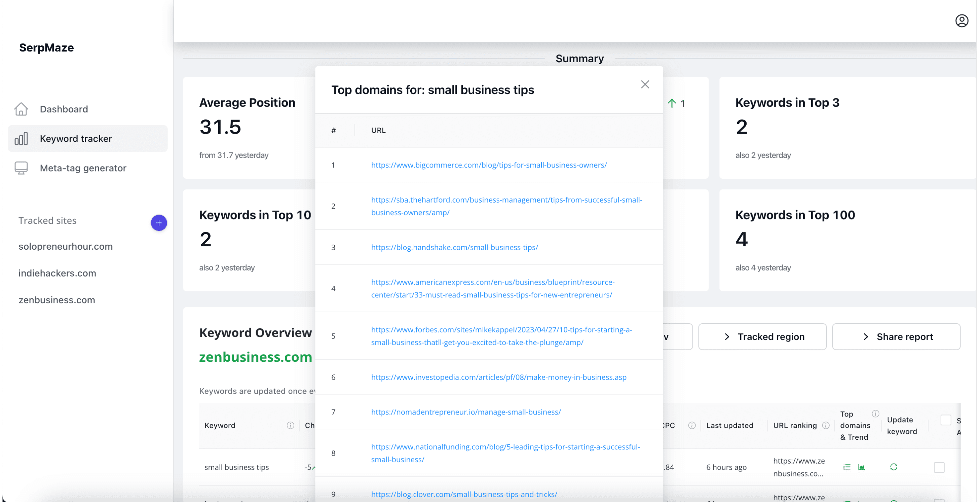Viewport: 980px width, 502px height.
Task: Click the 'from 31.7 yesterday' text
Action: tap(234, 155)
